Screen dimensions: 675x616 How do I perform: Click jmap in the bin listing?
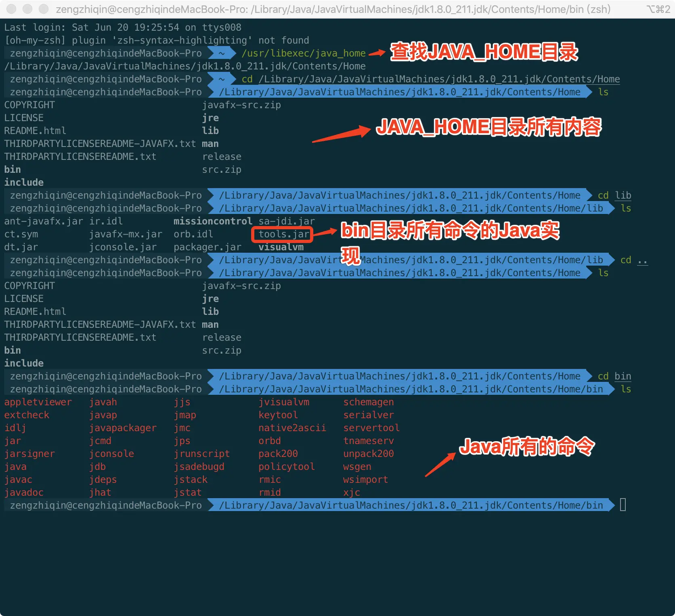point(185,415)
